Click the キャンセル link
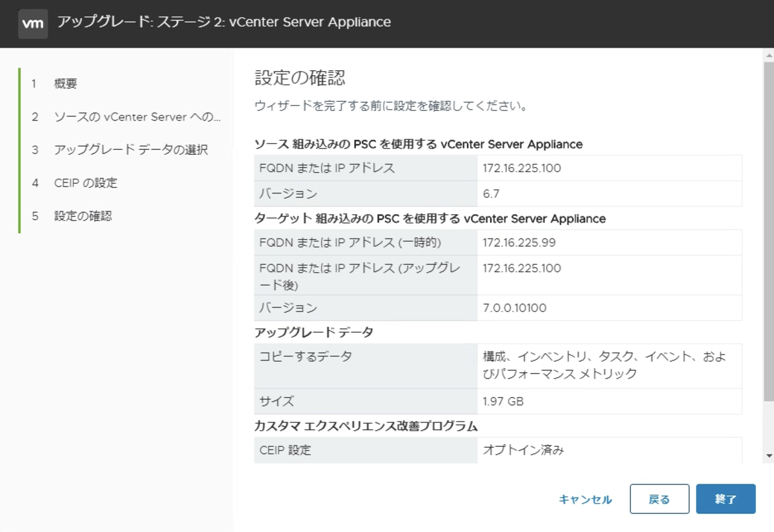 586,498
